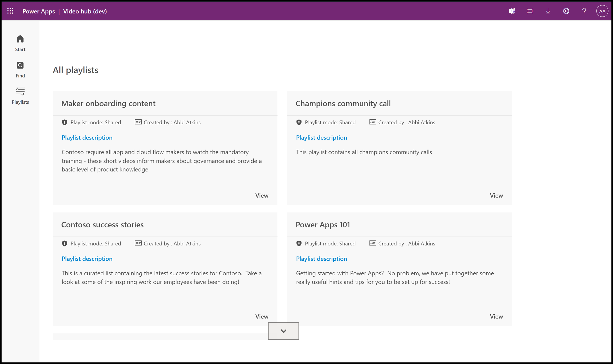Click the download icon in toolbar
The height and width of the screenshot is (364, 613).
tap(548, 11)
